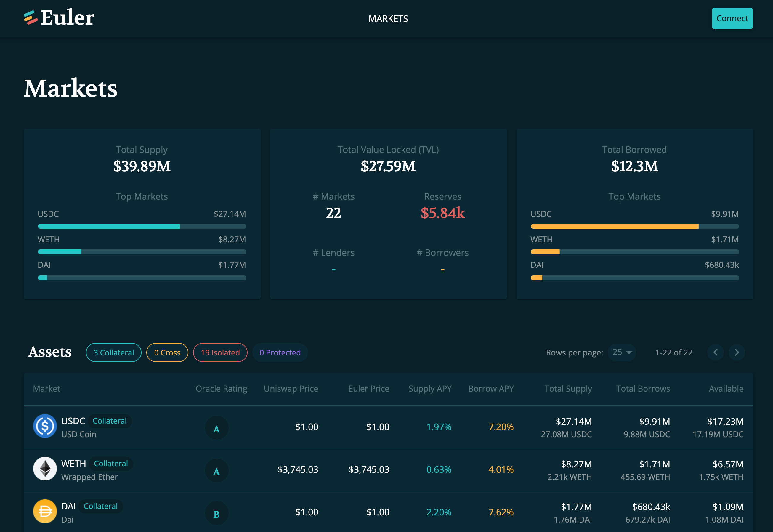This screenshot has height=532, width=773.
Task: Click the Total Borrowed $12.3M figure
Action: coord(634,166)
